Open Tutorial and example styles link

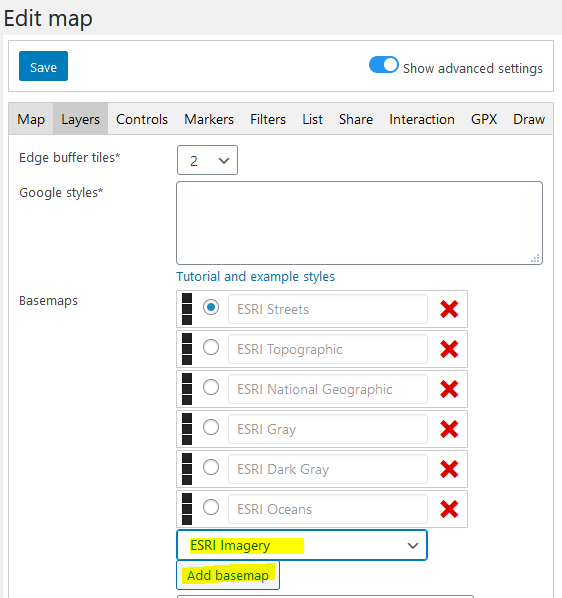click(255, 276)
